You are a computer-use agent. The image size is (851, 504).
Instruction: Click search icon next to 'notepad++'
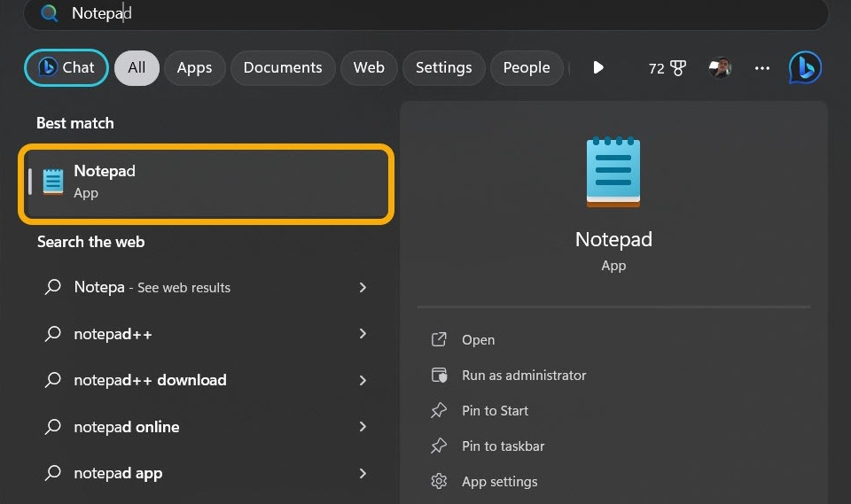coord(52,333)
